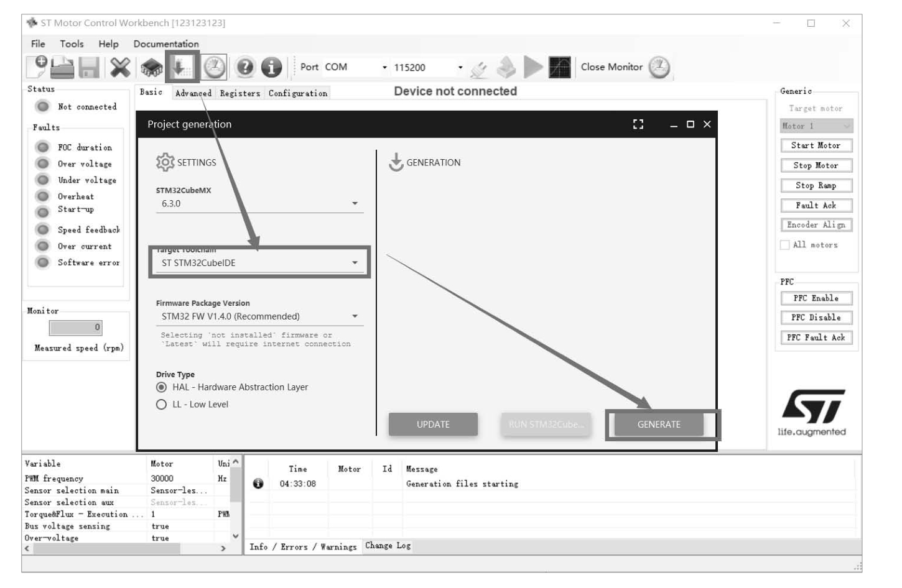Click the GENERATION download icon
Image resolution: width=902 pixels, height=588 pixels.
click(396, 162)
